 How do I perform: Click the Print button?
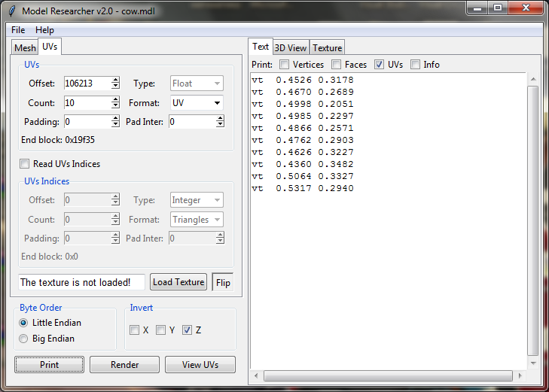coord(50,365)
